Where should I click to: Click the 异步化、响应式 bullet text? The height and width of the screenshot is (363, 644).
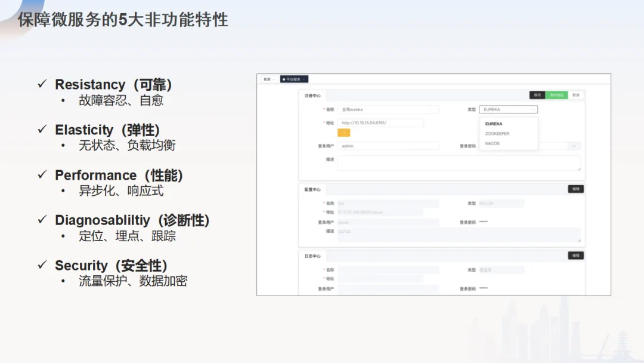(121, 190)
